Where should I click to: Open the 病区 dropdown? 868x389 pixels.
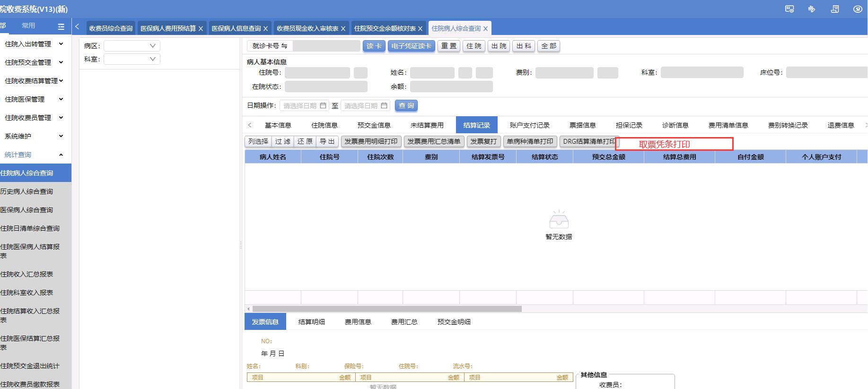132,46
